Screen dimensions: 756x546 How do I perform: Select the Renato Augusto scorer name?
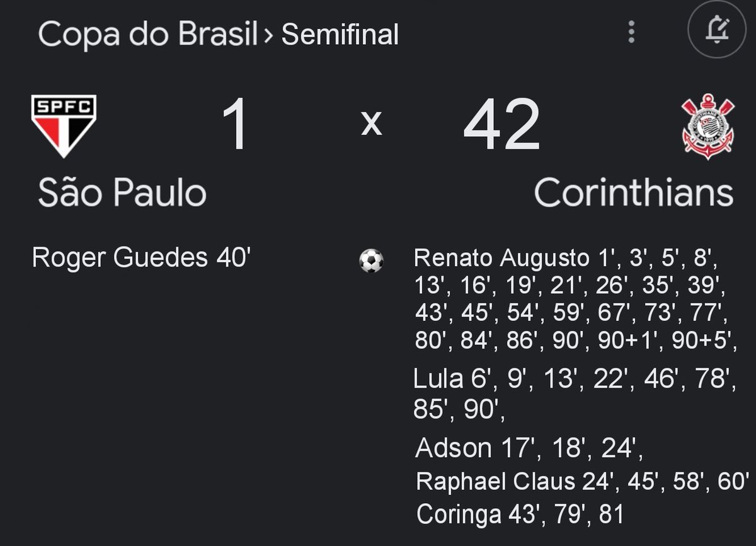click(x=501, y=258)
